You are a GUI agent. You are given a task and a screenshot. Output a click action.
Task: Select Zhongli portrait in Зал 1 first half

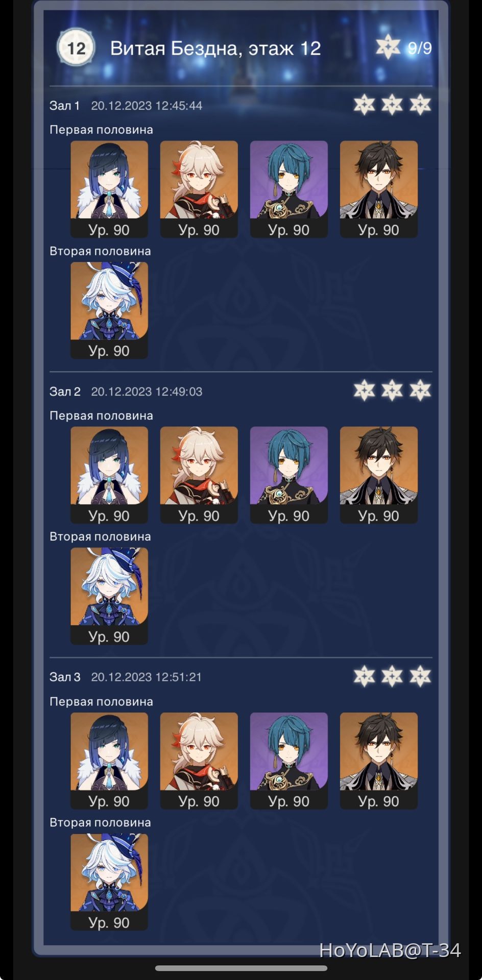[x=379, y=189]
